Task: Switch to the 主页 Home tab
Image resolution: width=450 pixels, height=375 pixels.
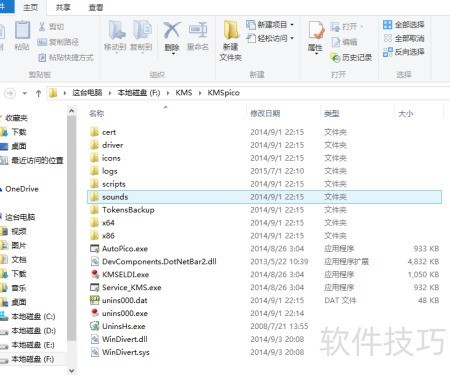Action: coord(30,7)
